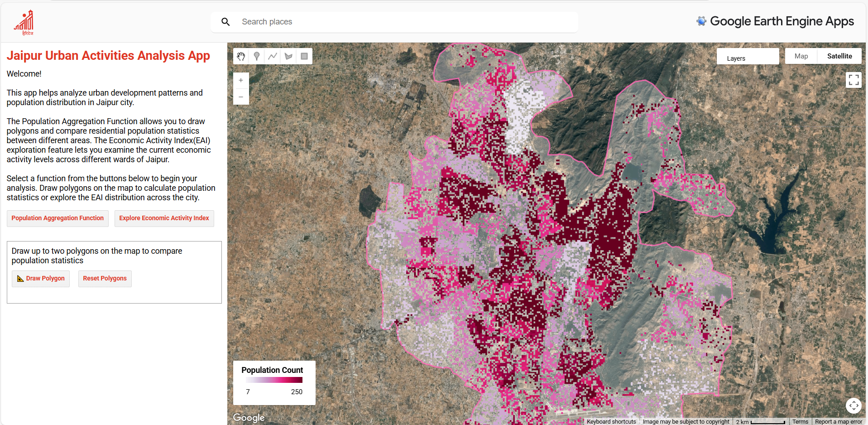Toggle fullscreen map view
Screen dimensions: 868x425
point(854,80)
